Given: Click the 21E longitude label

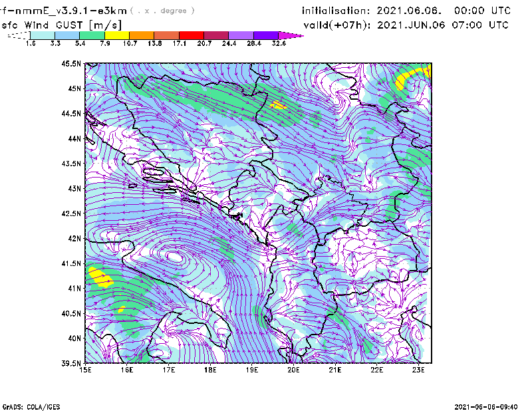Looking at the screenshot, I should (x=335, y=370).
